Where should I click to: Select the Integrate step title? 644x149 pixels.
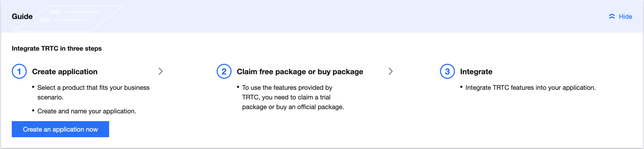[x=476, y=72]
